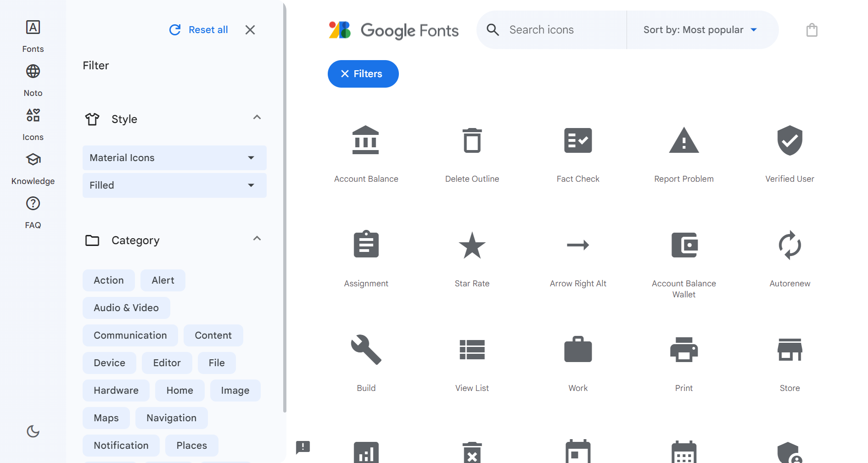The image size is (868, 463).
Task: Toggle the File category chip
Action: point(217,363)
